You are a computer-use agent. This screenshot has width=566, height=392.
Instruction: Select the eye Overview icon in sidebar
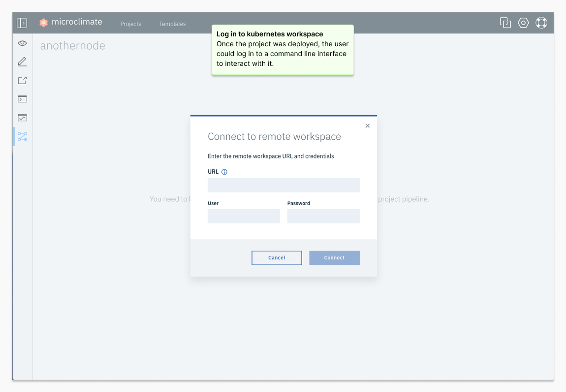[22, 43]
